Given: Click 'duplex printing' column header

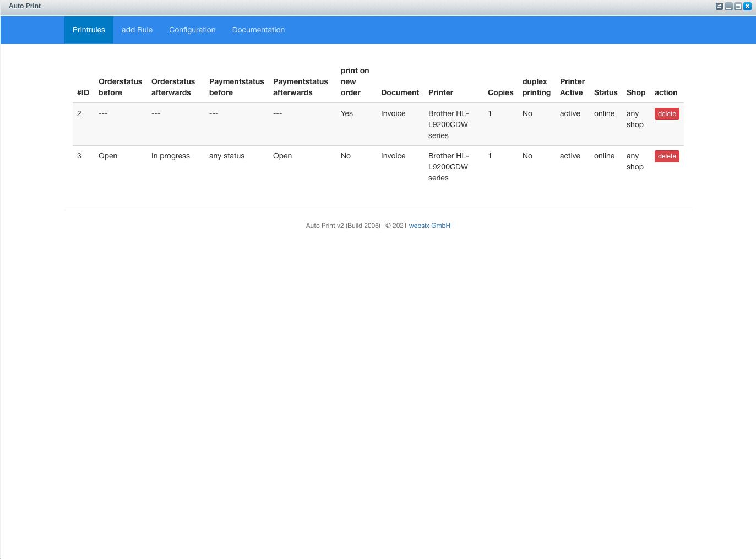Looking at the screenshot, I should pyautogui.click(x=536, y=87).
